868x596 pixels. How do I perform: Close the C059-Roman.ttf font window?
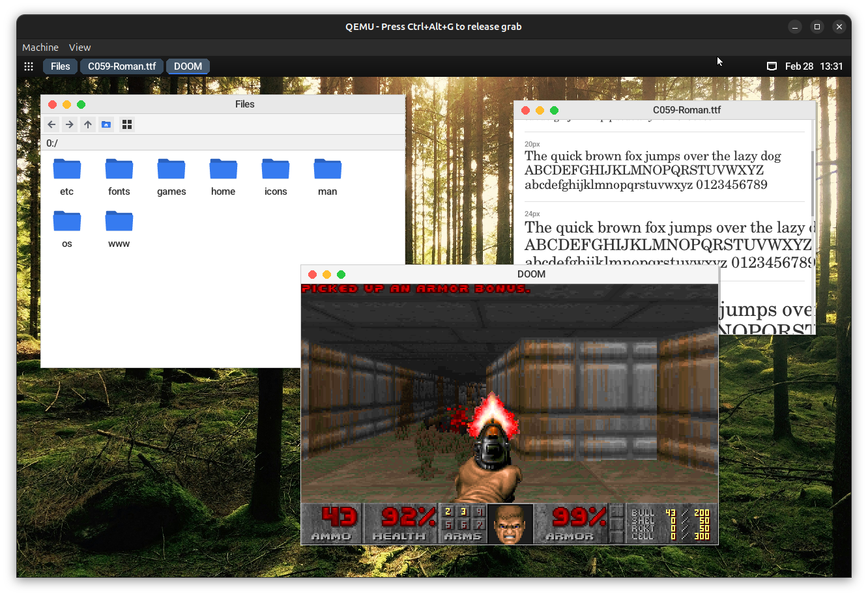tap(526, 111)
